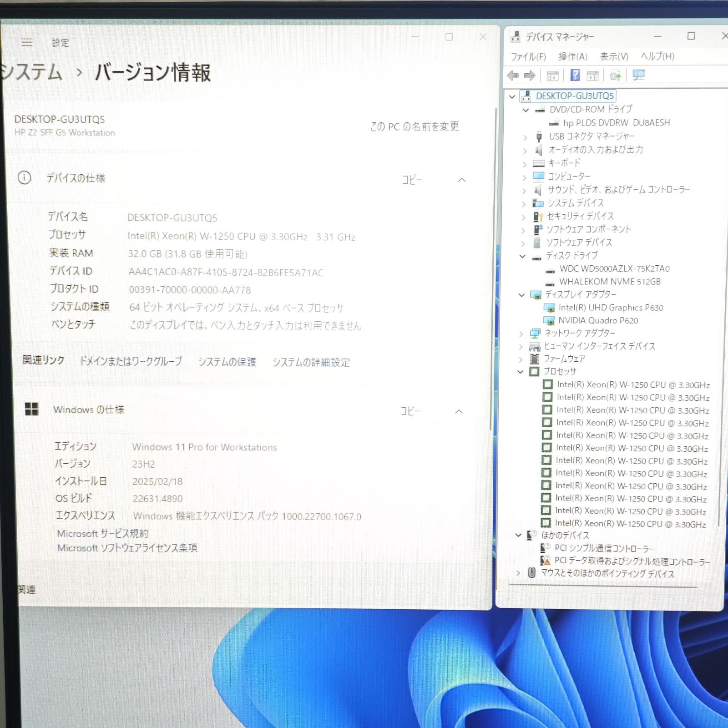
Task: Collapse the ディスプレイ アダプター node
Action: [522, 295]
